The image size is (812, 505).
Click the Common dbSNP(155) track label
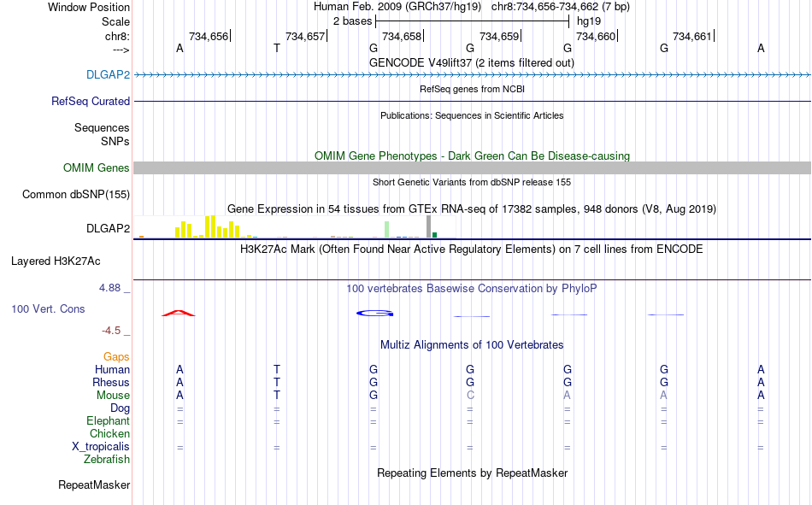click(75, 194)
